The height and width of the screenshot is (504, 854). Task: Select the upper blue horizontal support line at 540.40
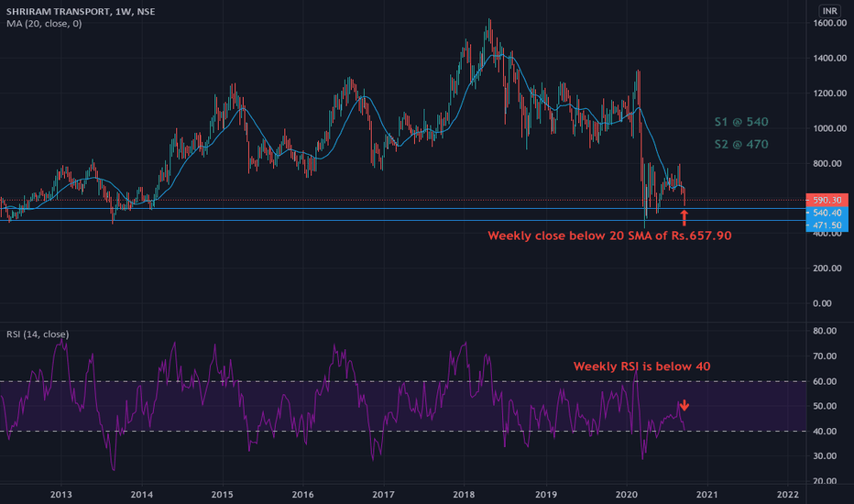403,209
